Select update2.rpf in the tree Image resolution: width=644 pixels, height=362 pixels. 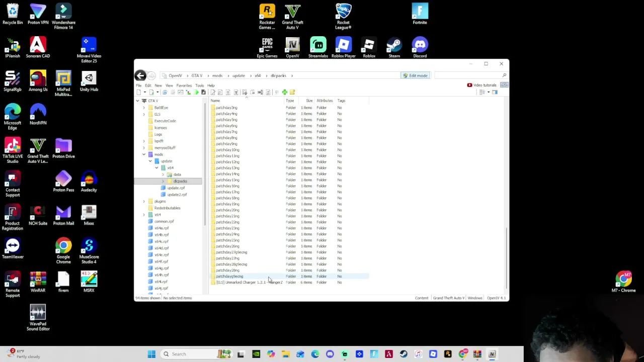coord(177,195)
